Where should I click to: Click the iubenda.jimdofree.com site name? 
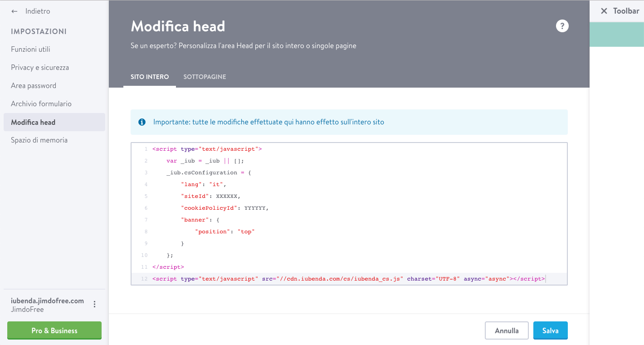(x=47, y=301)
